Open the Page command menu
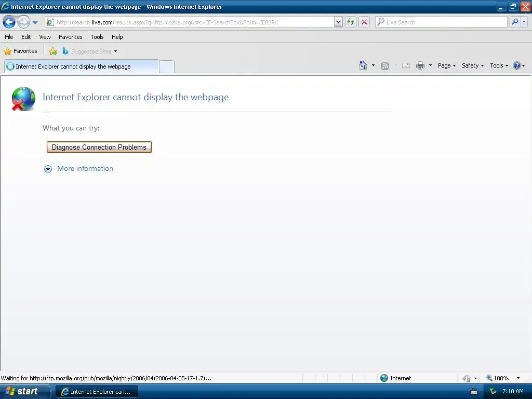This screenshot has width=532, height=399. click(446, 65)
